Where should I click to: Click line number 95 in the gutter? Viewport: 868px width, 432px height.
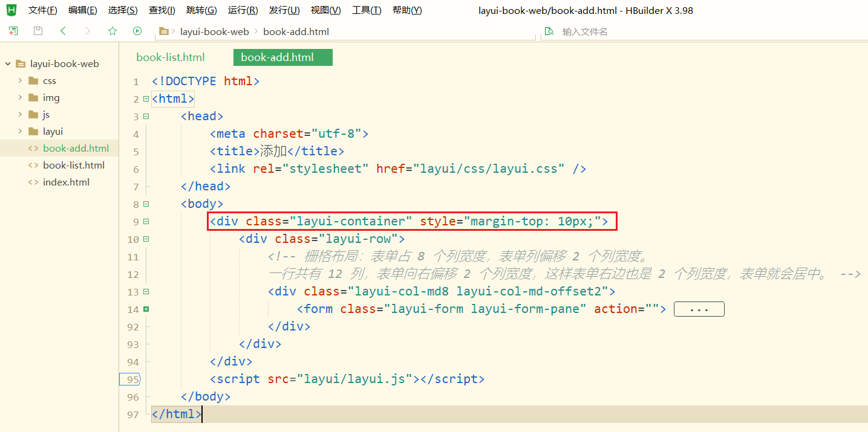pos(132,379)
